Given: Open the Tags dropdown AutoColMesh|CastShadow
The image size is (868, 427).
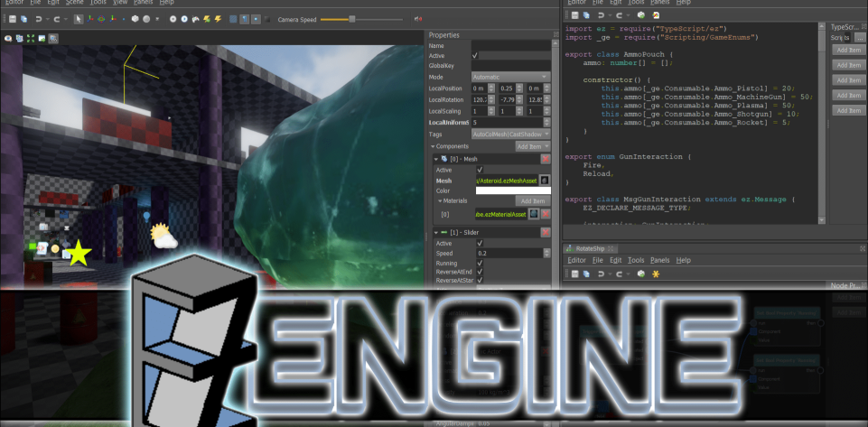Looking at the screenshot, I should [x=511, y=134].
